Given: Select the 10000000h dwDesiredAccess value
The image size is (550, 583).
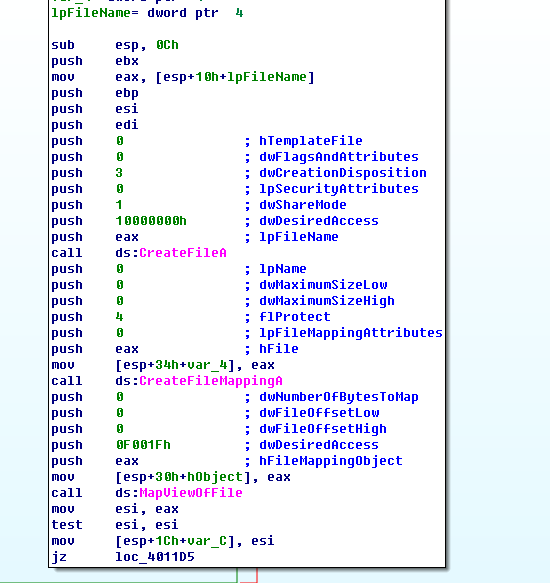Looking at the screenshot, I should click(x=151, y=221).
